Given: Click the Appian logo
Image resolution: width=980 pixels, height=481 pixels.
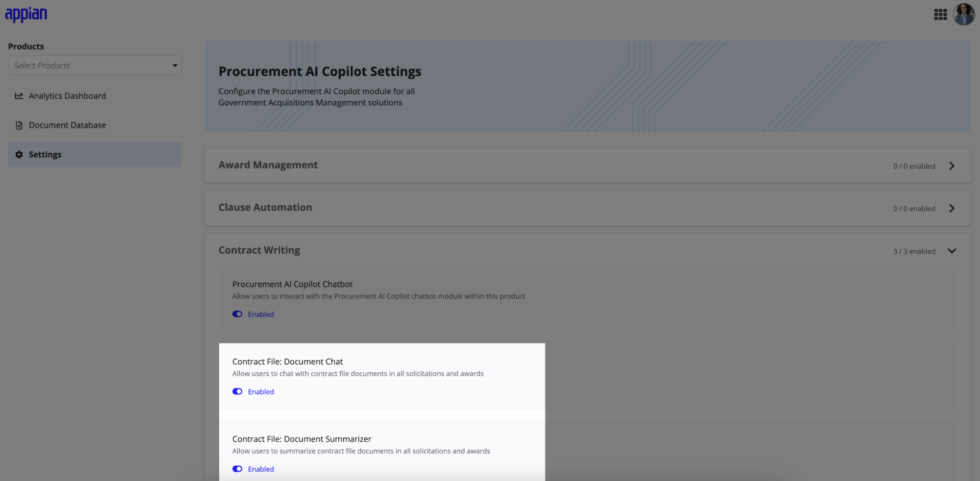Looking at the screenshot, I should (26, 14).
